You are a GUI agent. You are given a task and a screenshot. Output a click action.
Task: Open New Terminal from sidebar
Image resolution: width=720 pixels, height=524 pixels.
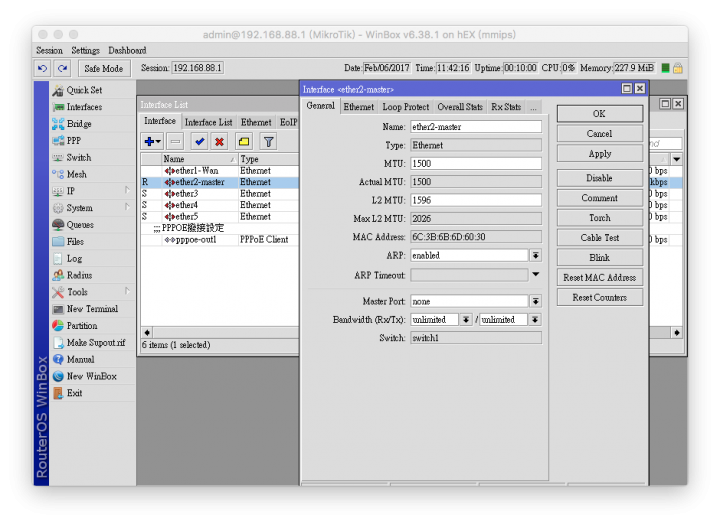pyautogui.click(x=92, y=309)
